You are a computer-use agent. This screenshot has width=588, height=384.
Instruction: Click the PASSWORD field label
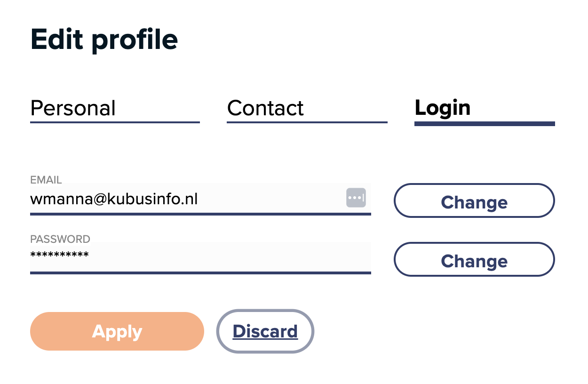click(60, 239)
